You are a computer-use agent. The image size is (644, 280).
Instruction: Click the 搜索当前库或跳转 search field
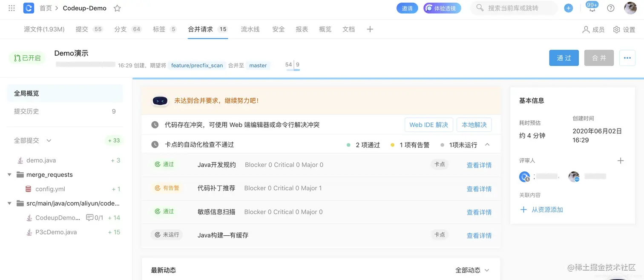click(514, 8)
